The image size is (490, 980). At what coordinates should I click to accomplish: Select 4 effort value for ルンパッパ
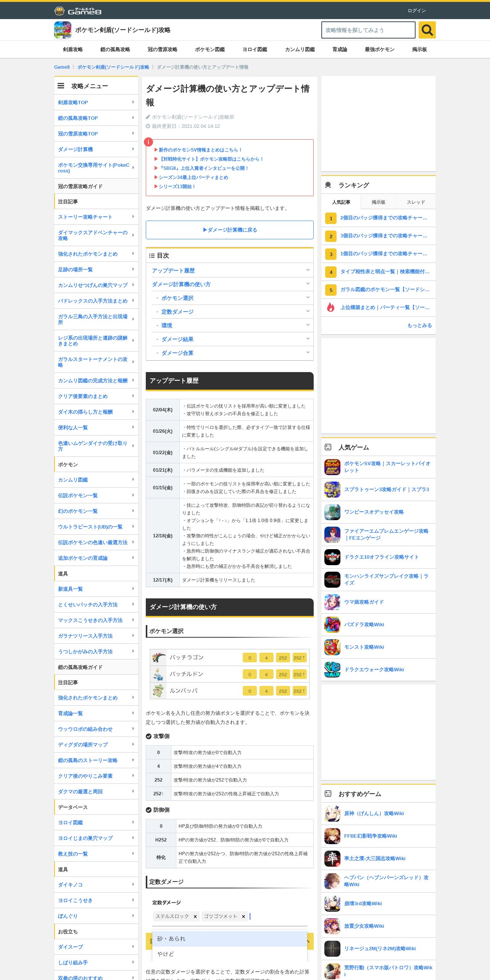tap(266, 691)
